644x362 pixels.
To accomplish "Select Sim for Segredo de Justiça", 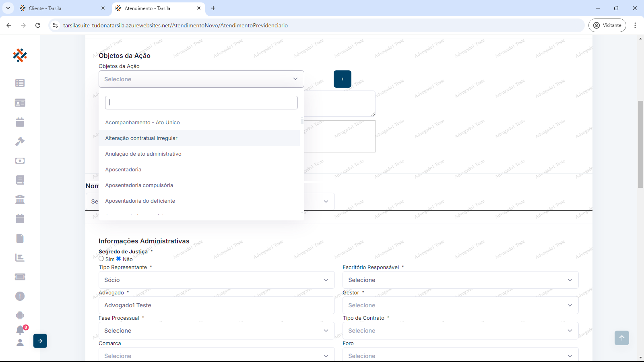I will (x=101, y=259).
